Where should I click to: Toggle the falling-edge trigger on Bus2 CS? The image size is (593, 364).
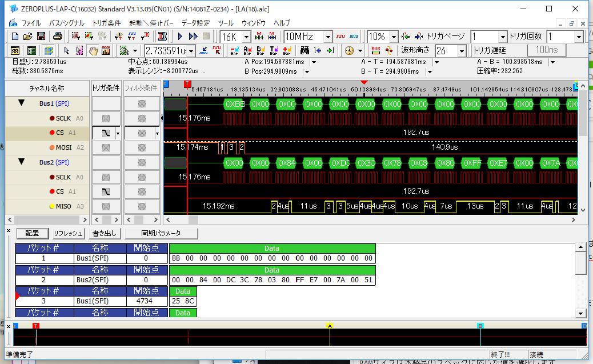coord(106,192)
